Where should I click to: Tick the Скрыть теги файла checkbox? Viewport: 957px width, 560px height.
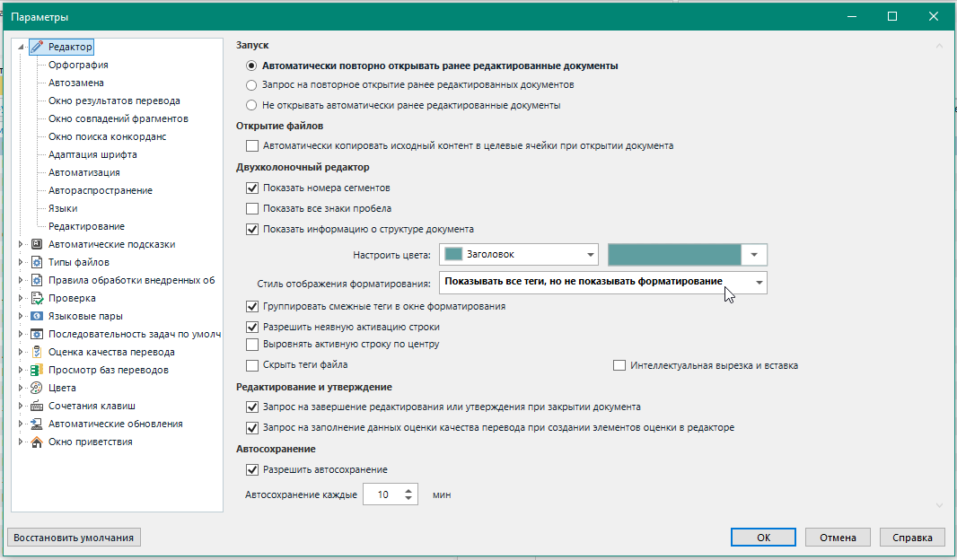click(x=252, y=365)
